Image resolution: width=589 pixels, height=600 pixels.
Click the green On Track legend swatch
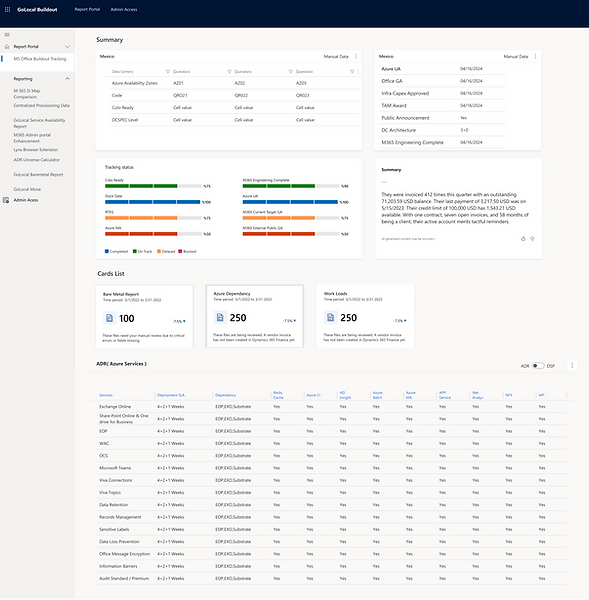pyautogui.click(x=135, y=251)
